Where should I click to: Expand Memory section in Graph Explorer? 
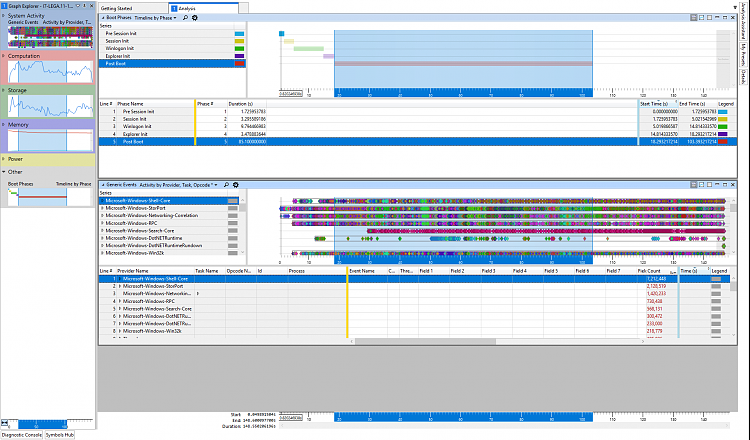tap(4, 124)
